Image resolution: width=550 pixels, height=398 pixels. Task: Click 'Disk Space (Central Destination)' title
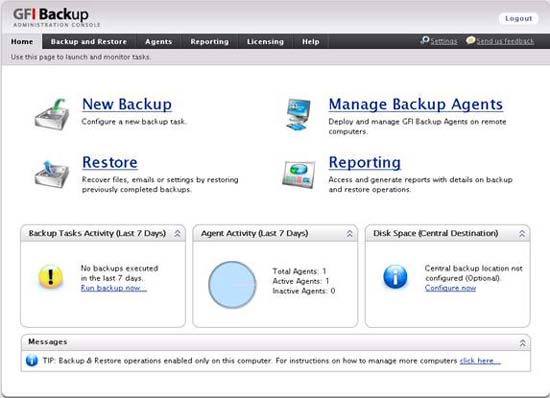click(436, 233)
